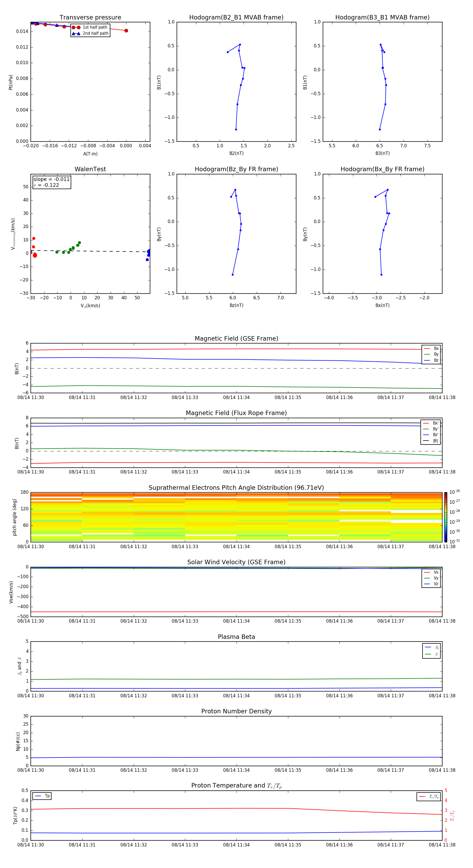This screenshot has height=868, width=473.
Task: Click the 'Hodogram(Bz_By FR frame)' title
Action: coord(236,169)
